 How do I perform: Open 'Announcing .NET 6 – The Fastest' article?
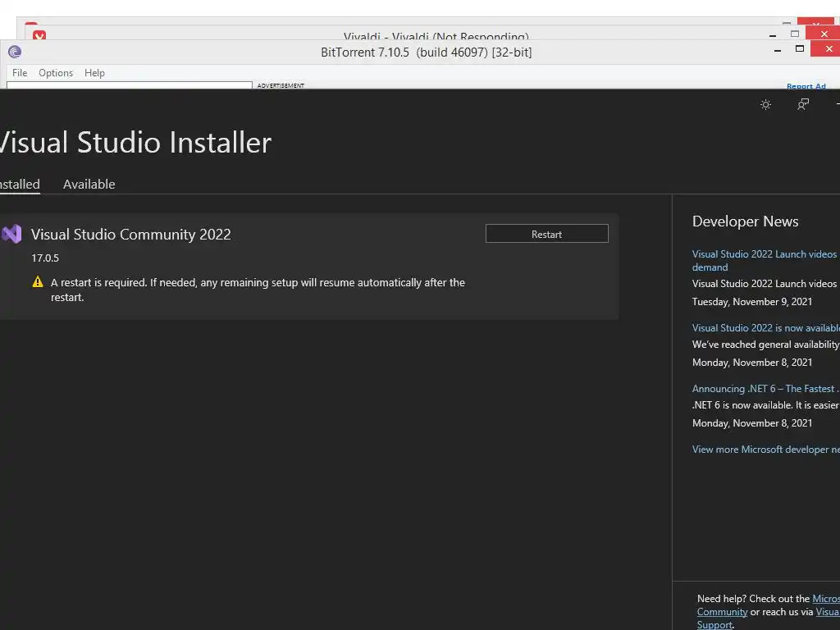[x=765, y=388]
